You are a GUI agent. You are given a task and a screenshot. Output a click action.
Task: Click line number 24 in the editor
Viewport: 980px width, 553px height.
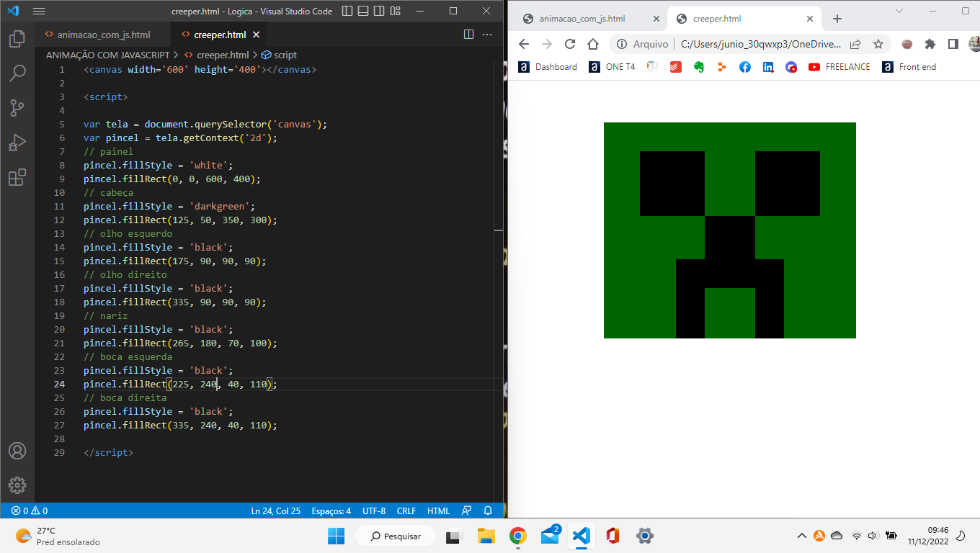(x=59, y=384)
